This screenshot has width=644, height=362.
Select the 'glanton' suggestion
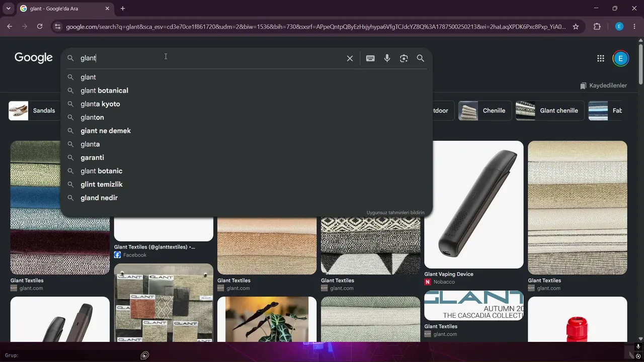pos(247,117)
